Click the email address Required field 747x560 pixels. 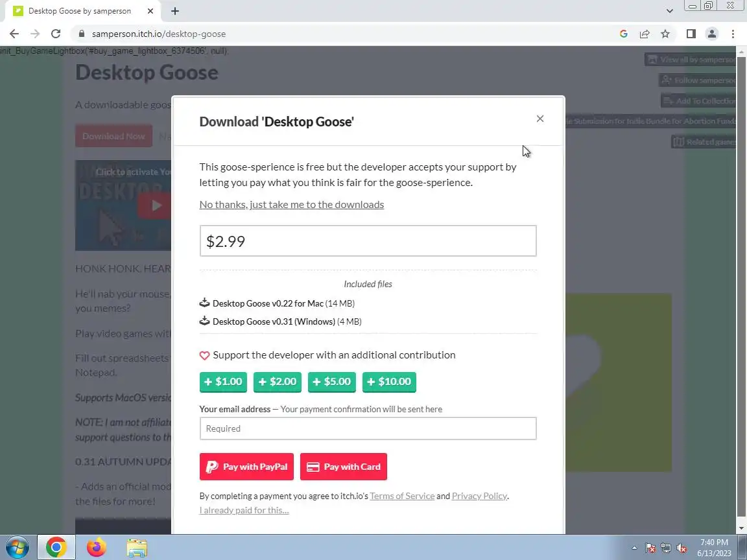tap(368, 428)
